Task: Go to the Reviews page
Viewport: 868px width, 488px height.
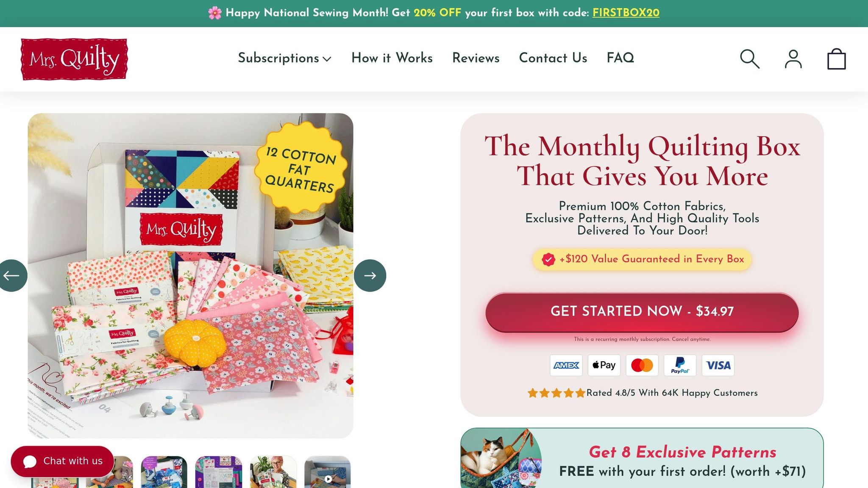Action: [476, 58]
